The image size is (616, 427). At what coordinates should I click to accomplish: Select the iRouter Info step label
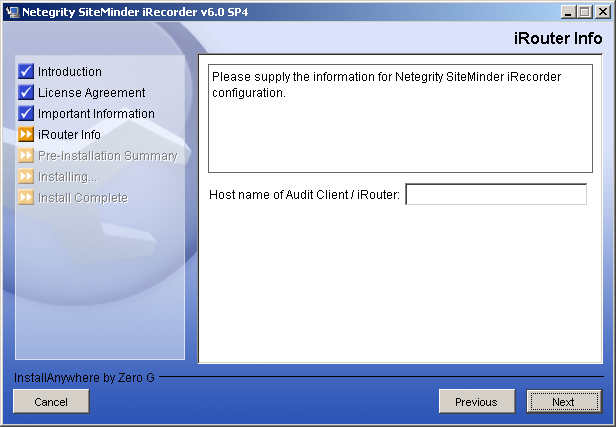69,135
